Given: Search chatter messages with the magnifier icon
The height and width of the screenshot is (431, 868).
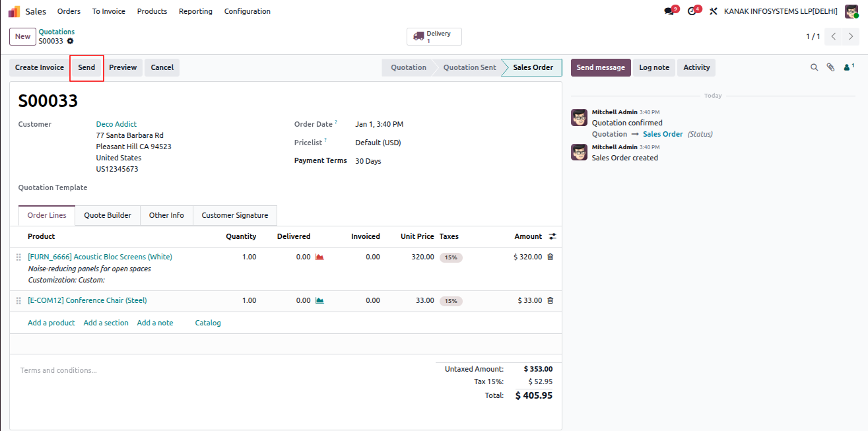Looking at the screenshot, I should click(x=814, y=67).
